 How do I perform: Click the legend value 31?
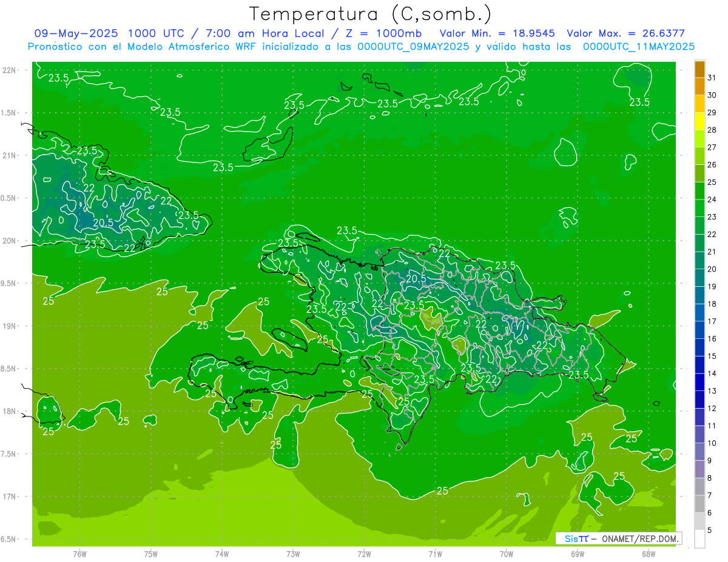point(712,78)
